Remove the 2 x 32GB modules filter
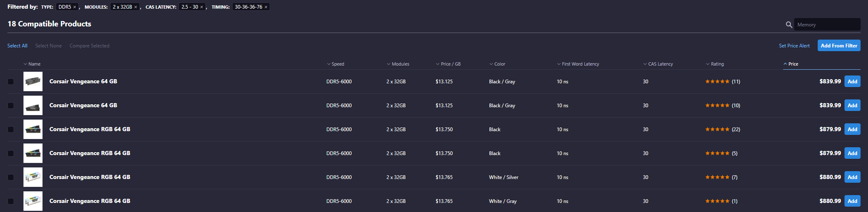This screenshot has height=212, width=868. [x=136, y=7]
